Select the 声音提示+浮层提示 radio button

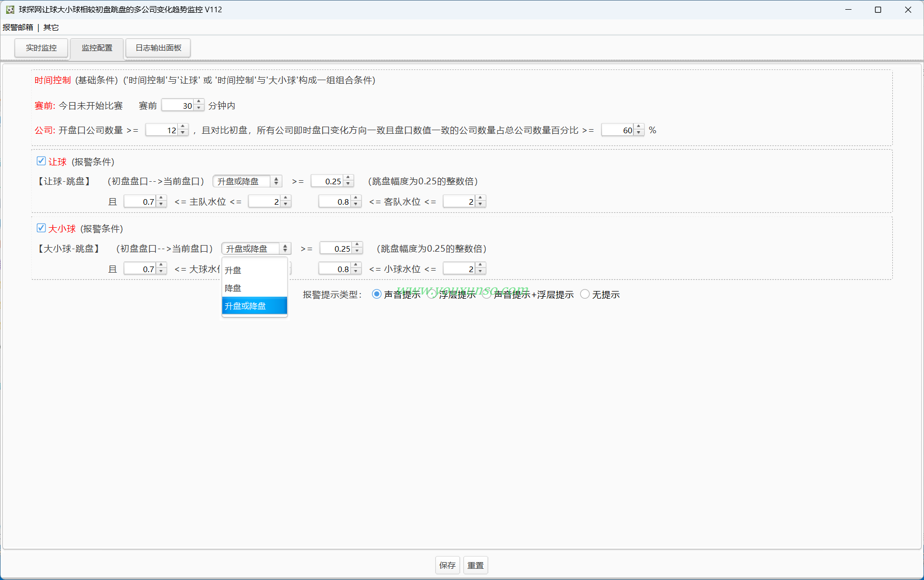487,294
